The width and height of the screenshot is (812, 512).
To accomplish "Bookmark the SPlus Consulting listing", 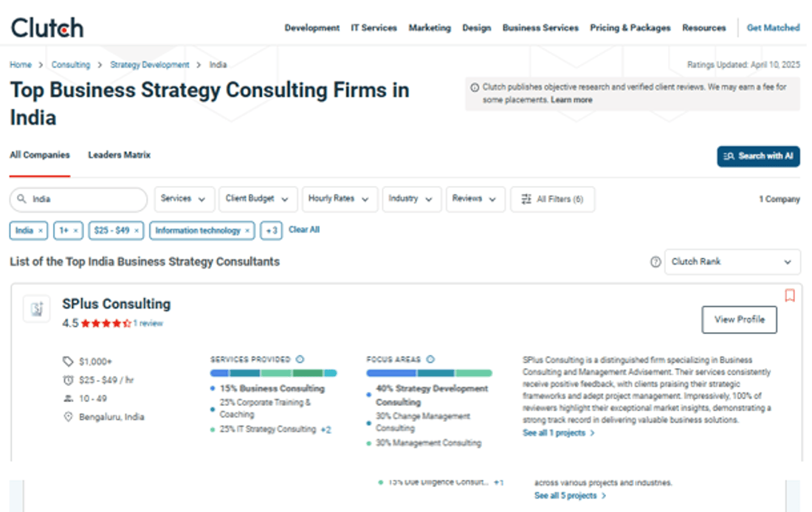I will click(789, 296).
